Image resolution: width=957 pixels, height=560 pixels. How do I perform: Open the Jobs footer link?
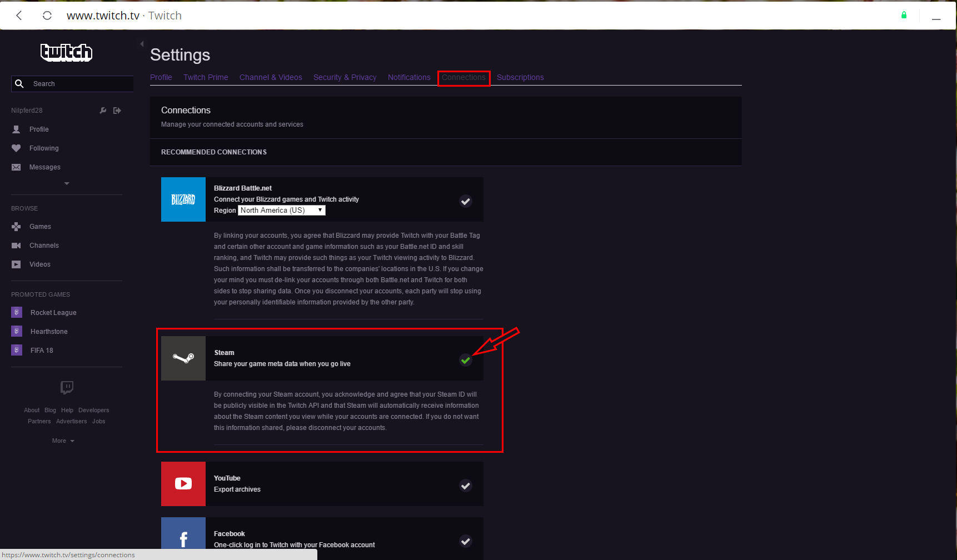(99, 422)
